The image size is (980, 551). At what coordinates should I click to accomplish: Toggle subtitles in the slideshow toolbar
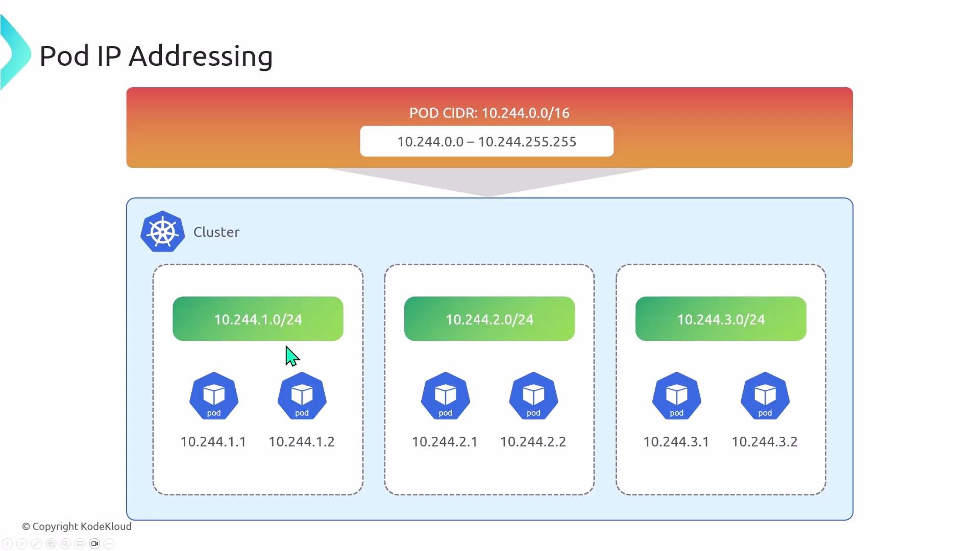point(80,544)
